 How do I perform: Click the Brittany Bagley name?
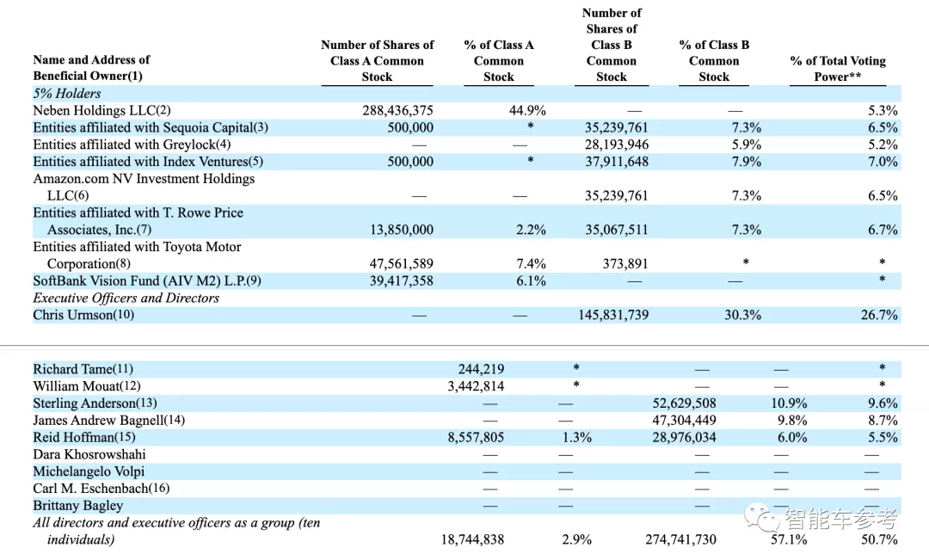click(77, 506)
